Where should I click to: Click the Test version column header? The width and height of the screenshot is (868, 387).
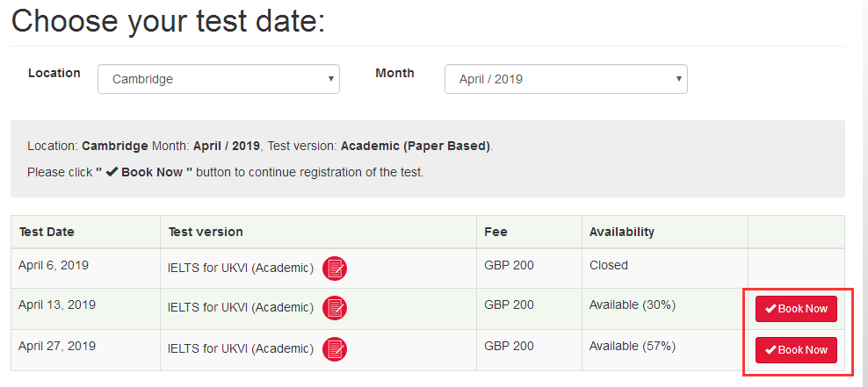[206, 233]
